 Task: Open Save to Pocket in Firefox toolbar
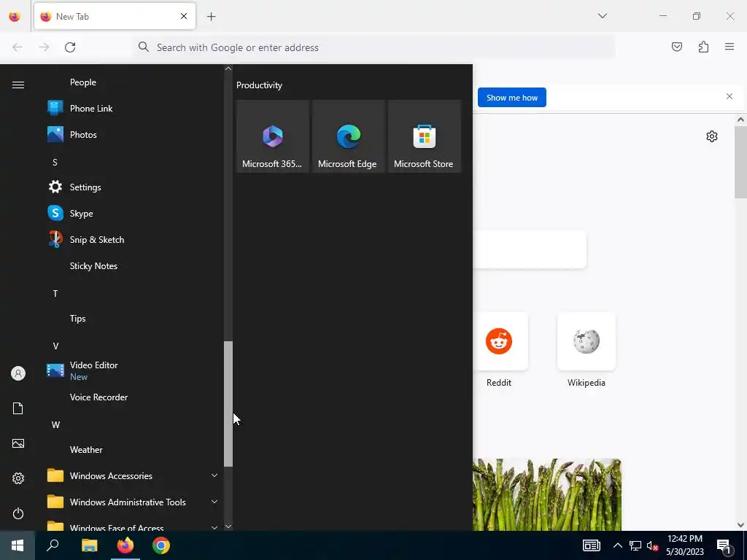(676, 47)
